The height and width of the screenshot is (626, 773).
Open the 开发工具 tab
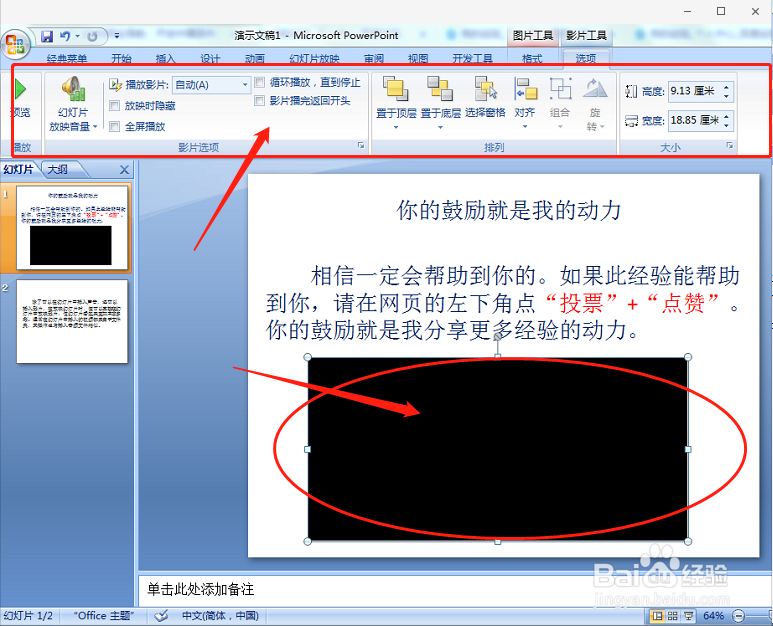click(x=472, y=59)
